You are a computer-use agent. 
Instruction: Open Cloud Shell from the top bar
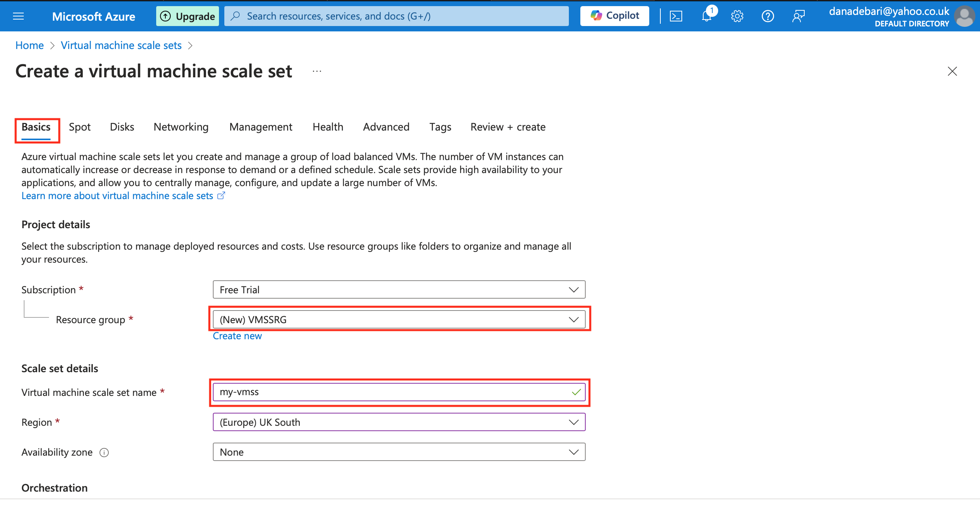coord(676,16)
